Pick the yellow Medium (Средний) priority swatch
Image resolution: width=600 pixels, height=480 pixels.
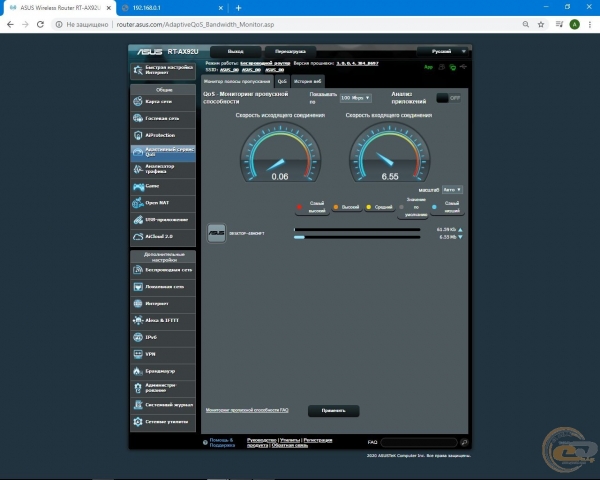368,207
